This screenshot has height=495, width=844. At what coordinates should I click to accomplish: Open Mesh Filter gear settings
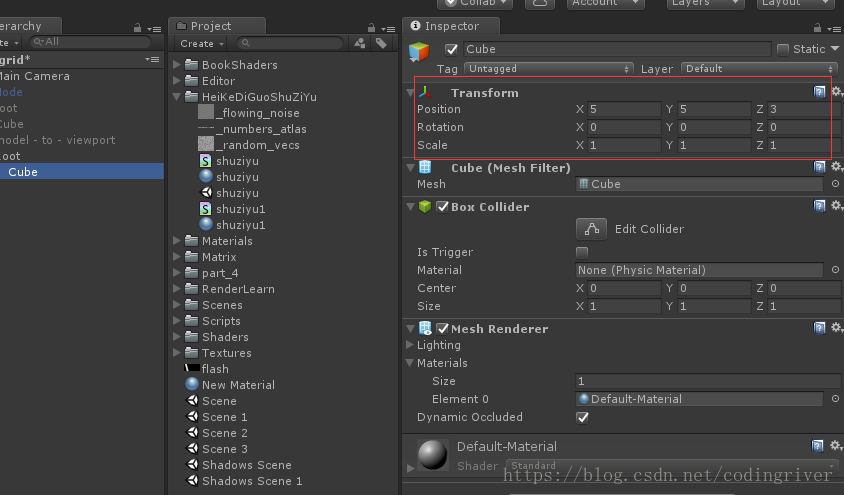pos(837,167)
